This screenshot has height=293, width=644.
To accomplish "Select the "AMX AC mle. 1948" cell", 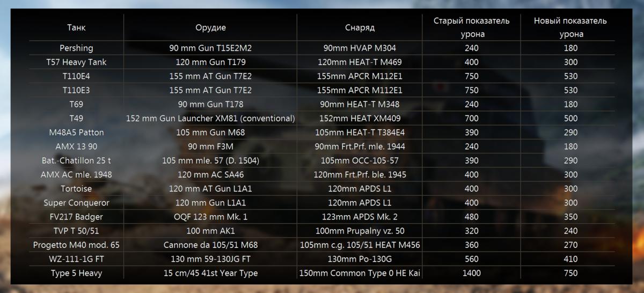I will [x=76, y=174].
